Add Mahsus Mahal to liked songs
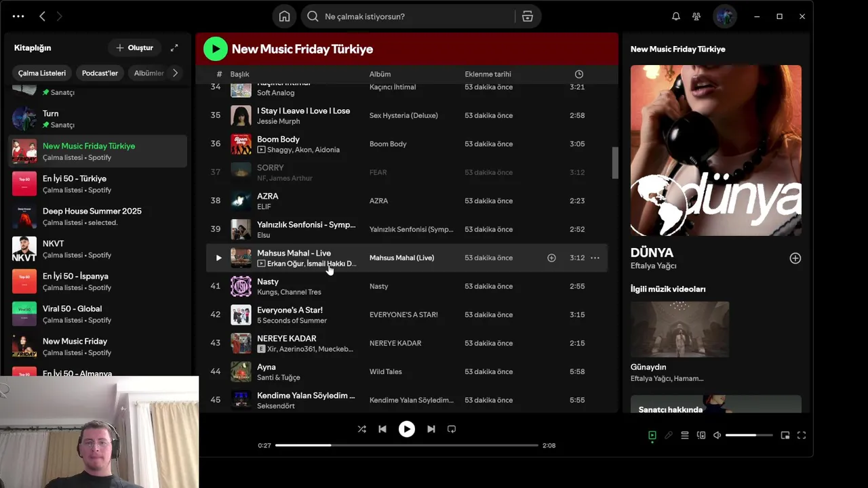The width and height of the screenshot is (868, 488). pyautogui.click(x=551, y=258)
